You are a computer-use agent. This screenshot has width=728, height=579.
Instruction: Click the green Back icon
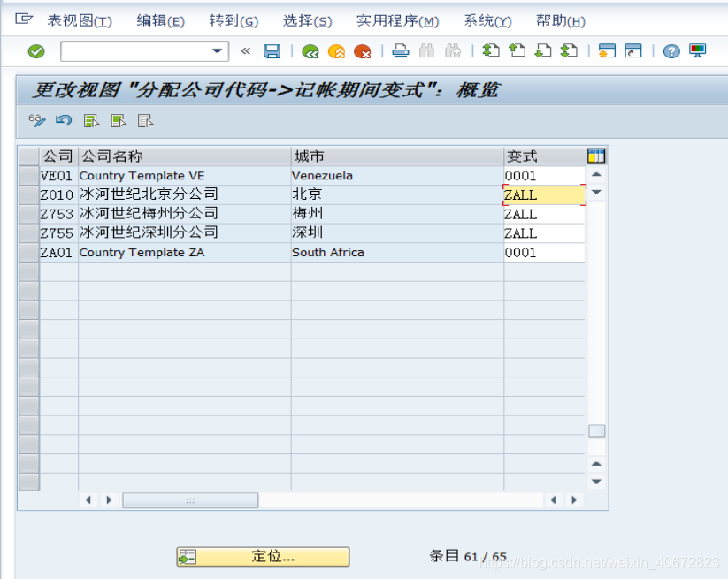[310, 51]
